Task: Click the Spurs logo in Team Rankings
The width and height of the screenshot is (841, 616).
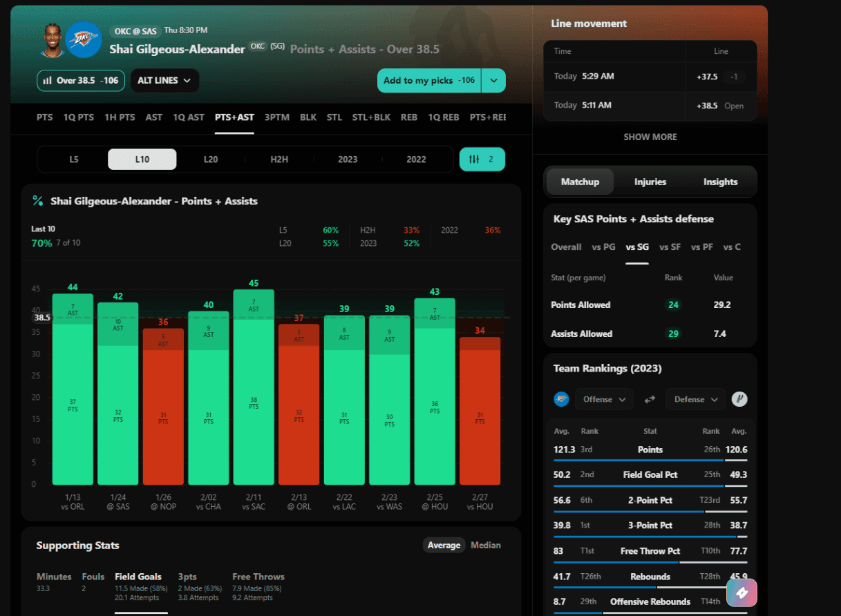Action: [x=739, y=399]
